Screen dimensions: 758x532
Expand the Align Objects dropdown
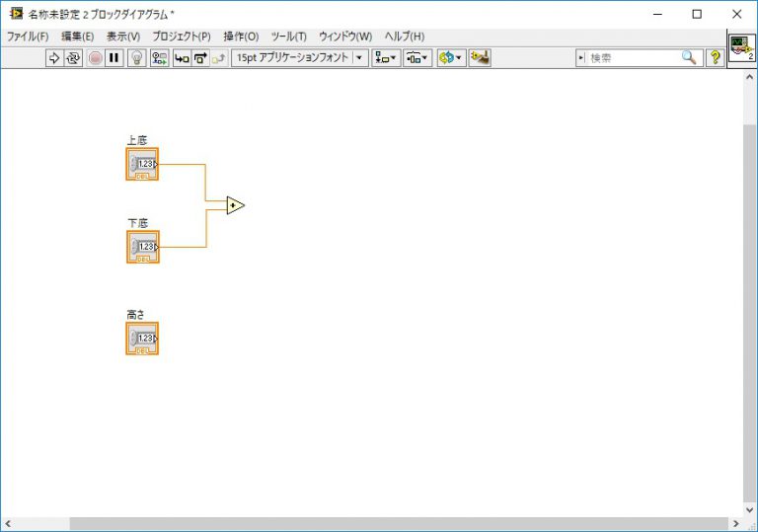pos(386,57)
